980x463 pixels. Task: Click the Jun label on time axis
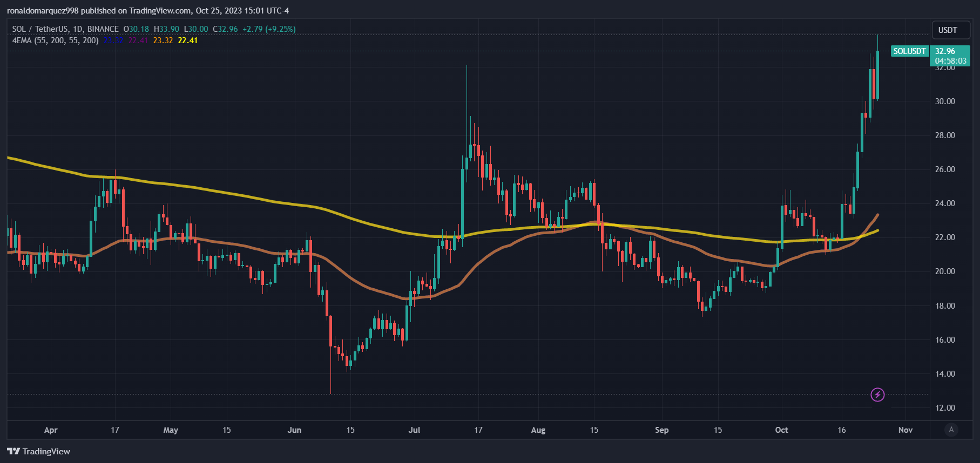click(x=294, y=430)
